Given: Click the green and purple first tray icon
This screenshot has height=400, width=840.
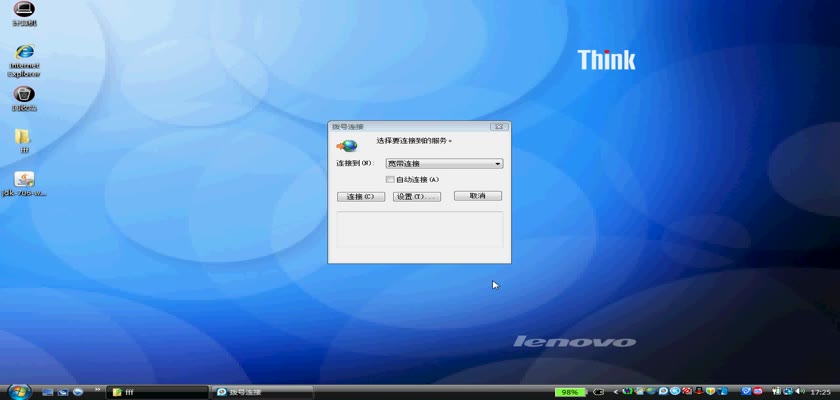Looking at the screenshot, I should (x=628, y=392).
